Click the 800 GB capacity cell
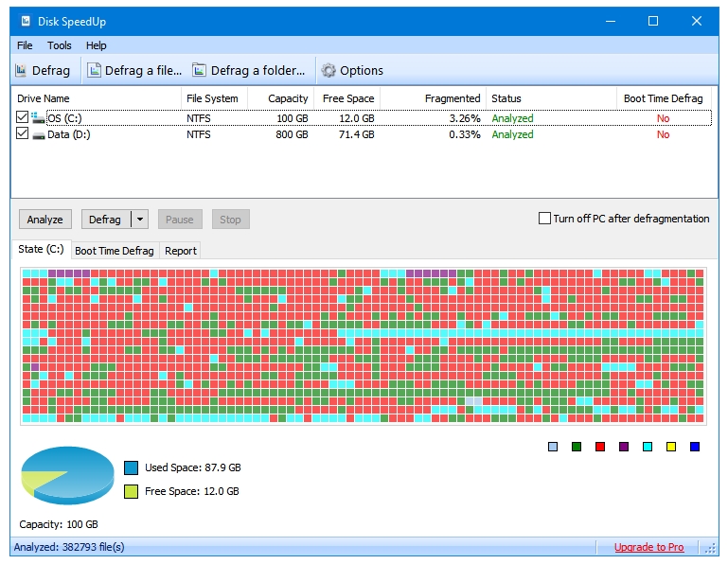Viewport: 728px width, 564px height. pyautogui.click(x=292, y=134)
